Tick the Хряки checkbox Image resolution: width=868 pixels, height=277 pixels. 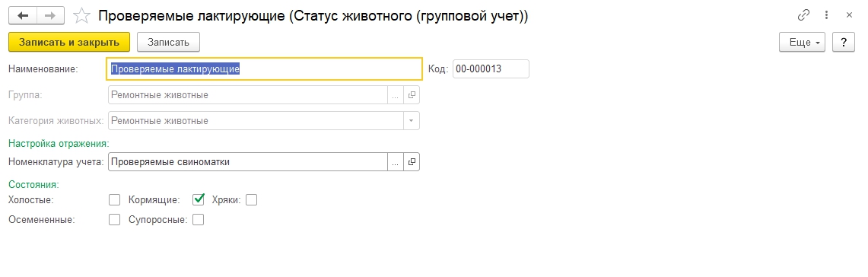tap(251, 199)
